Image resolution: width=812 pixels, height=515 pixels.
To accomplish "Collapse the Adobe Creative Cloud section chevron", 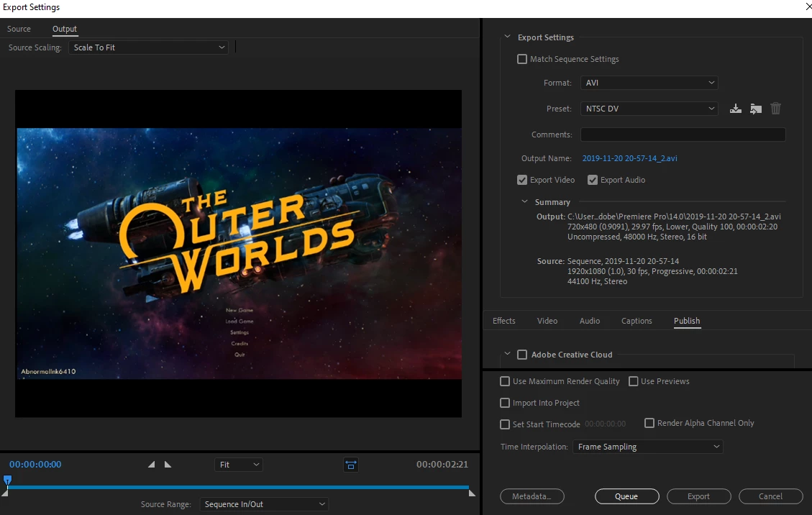I will coord(508,354).
